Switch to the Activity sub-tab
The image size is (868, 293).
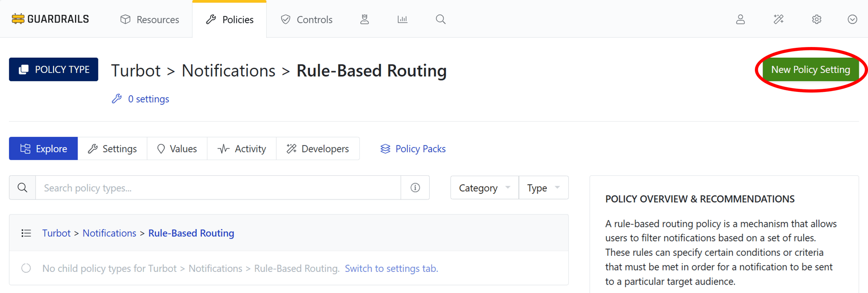pyautogui.click(x=242, y=149)
